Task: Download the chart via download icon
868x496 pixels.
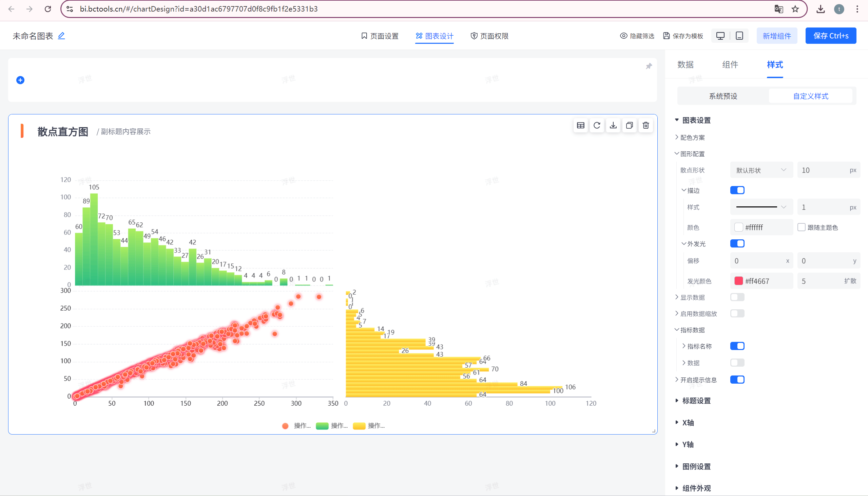Action: point(613,125)
